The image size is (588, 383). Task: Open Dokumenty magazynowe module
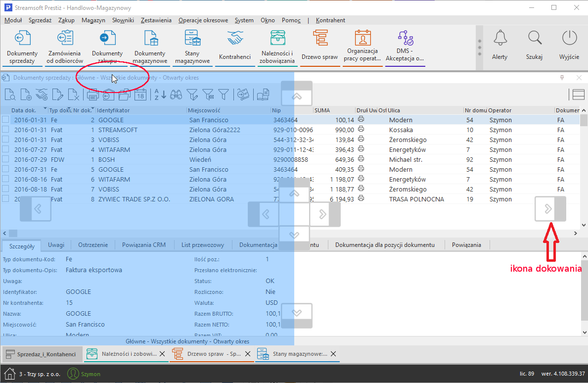[x=150, y=48]
